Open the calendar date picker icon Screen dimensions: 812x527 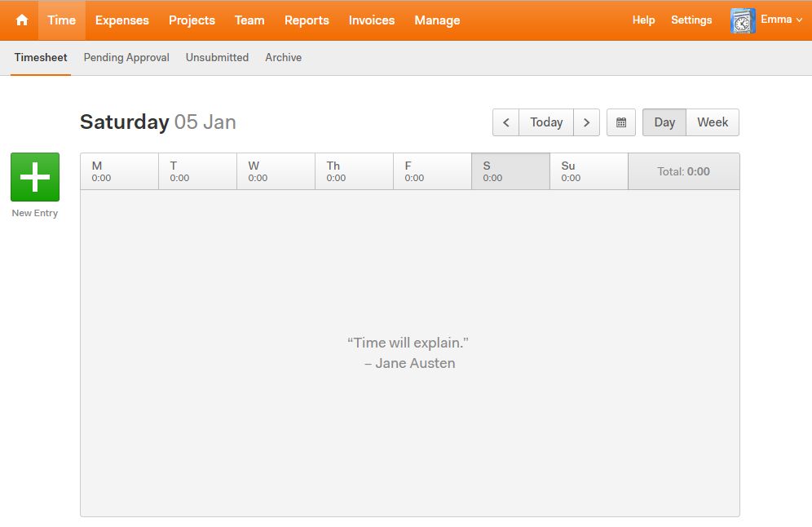point(620,122)
